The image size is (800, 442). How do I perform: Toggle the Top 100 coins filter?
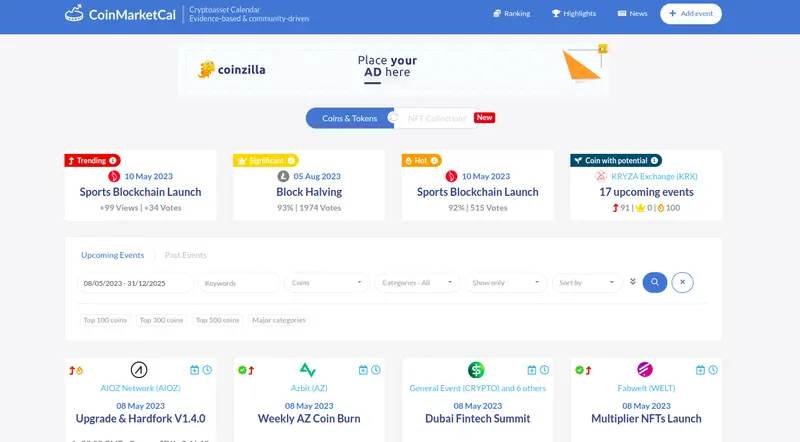(x=105, y=320)
